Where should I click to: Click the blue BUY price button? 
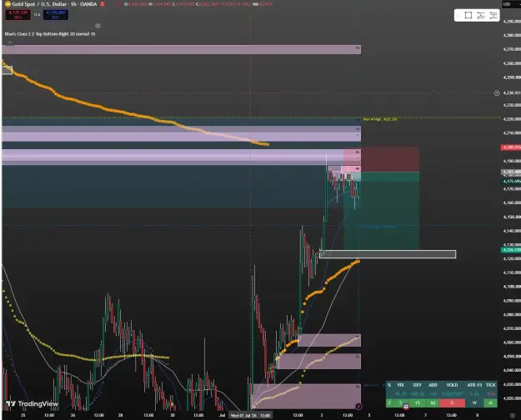[x=56, y=15]
